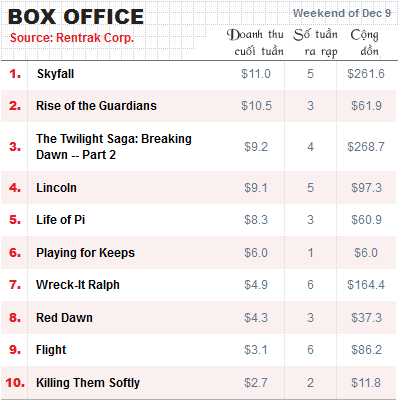Click the Killing Them Softly title

tap(88, 383)
